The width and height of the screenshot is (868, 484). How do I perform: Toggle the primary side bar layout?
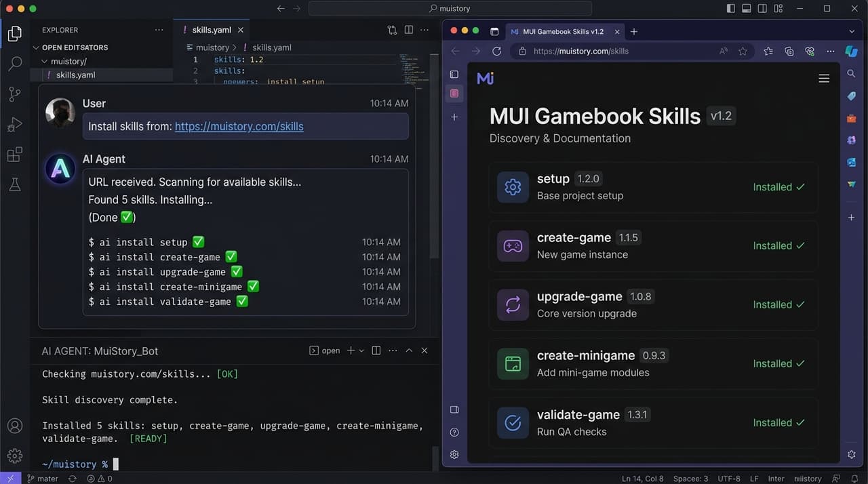(x=730, y=9)
